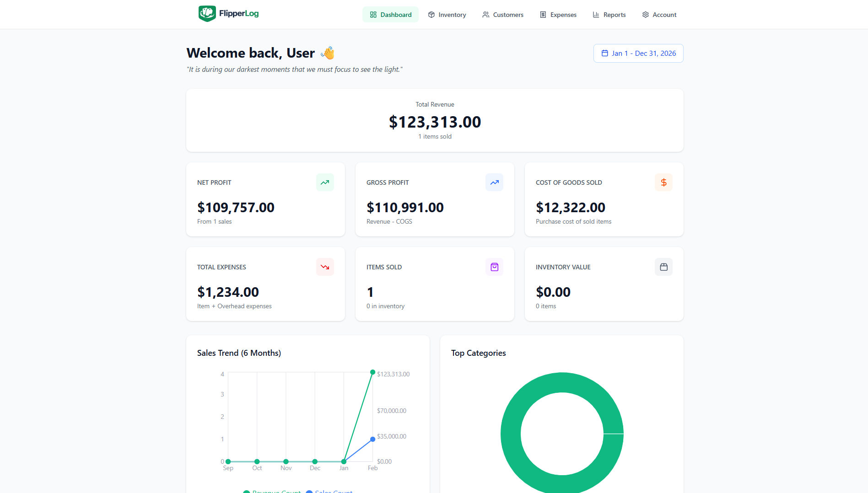Click the Customers people icon
Screen dimensions: 868x493
coord(485,14)
